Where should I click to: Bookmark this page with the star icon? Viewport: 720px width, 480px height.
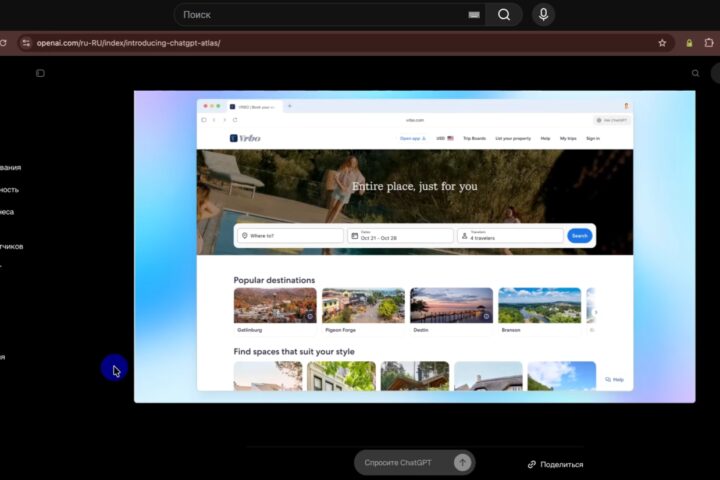pyautogui.click(x=662, y=43)
